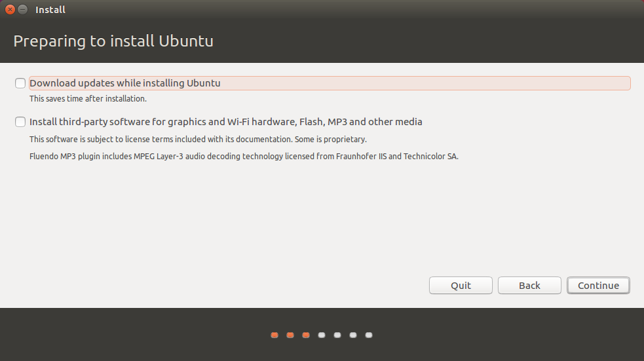Click the 'Some is proprietary' license terms line
Viewport: 644px width, 361px height.
click(198, 140)
